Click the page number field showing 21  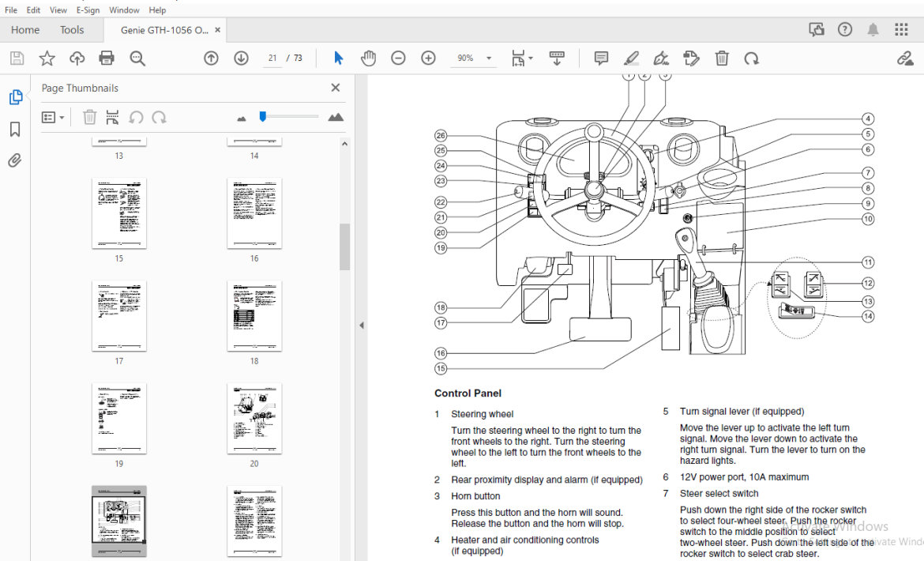click(272, 58)
